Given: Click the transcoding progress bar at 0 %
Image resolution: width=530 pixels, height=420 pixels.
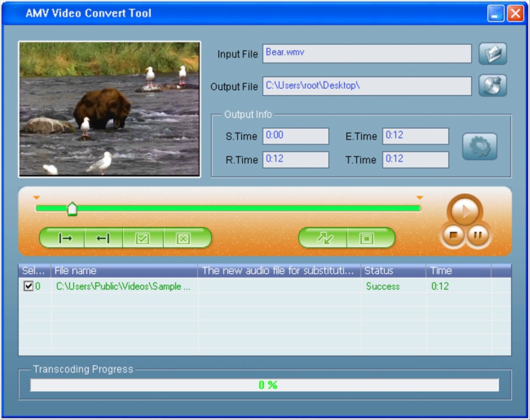Looking at the screenshot, I should coord(264,385).
